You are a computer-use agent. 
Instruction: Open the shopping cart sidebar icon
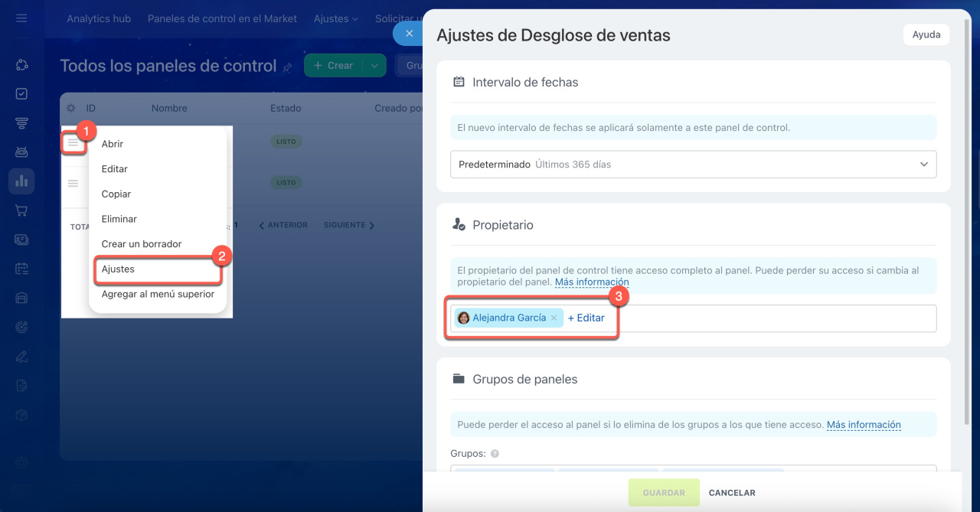[x=21, y=210]
